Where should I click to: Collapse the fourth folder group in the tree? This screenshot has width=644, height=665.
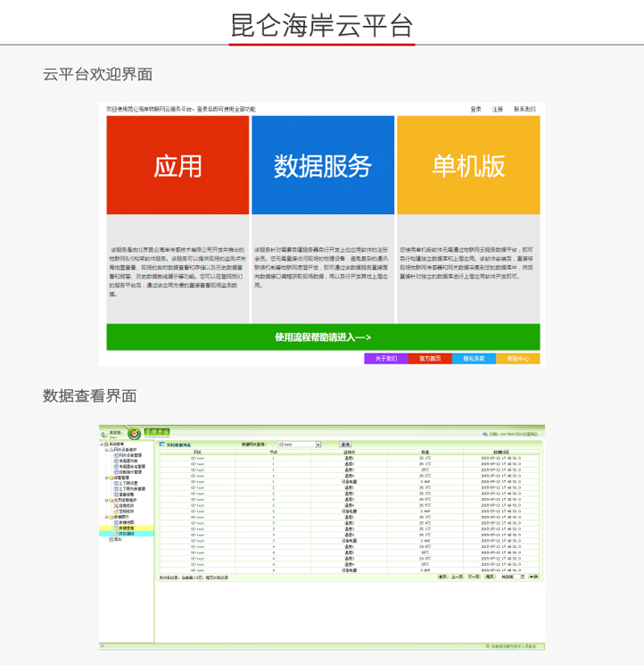click(x=106, y=517)
